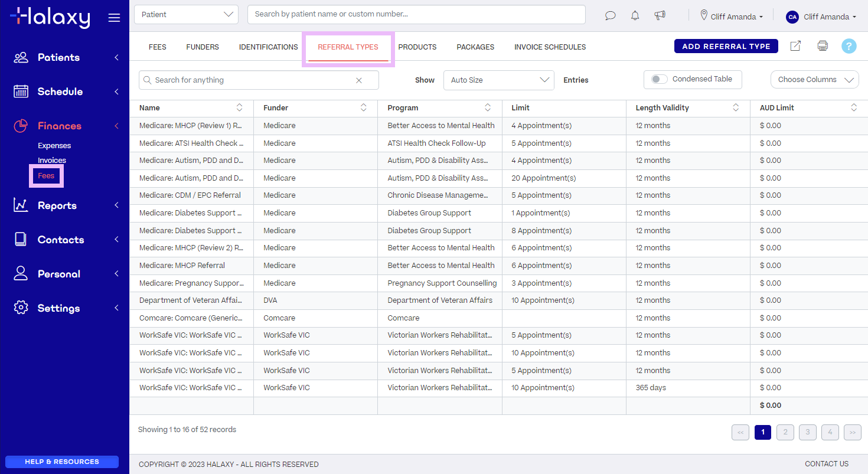Viewport: 868px width, 474px height.
Task: Open the Cliff Amanda user account dropdown
Action: tap(830, 17)
